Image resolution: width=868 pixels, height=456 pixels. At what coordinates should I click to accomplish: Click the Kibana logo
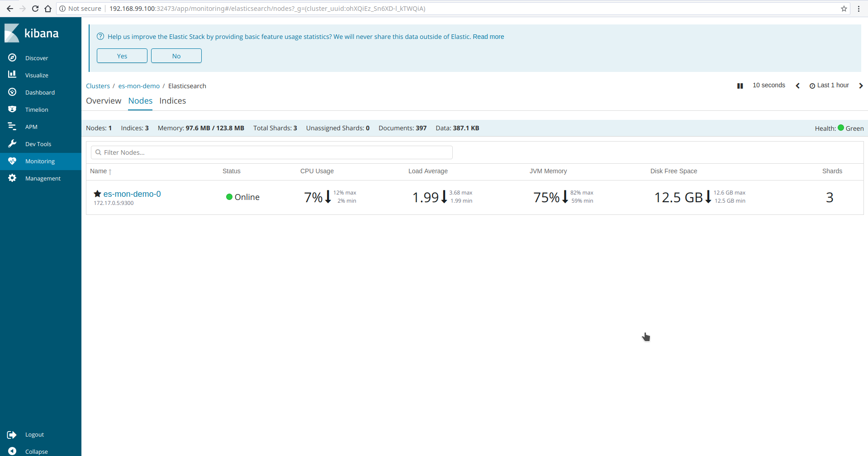point(32,33)
